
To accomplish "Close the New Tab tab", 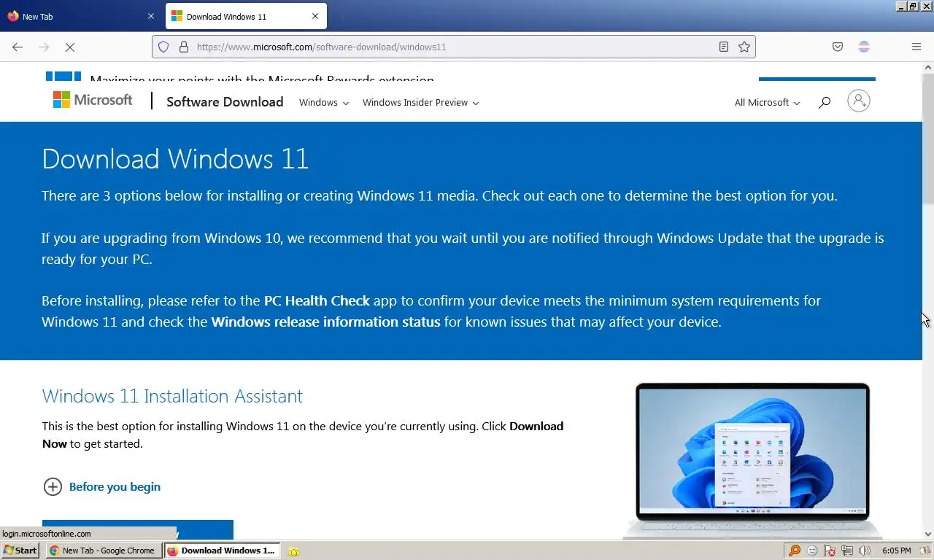I will 151,16.
